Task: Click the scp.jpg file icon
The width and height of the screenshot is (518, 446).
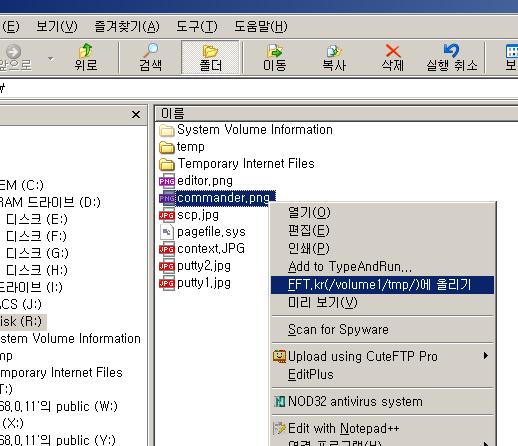Action: pyautogui.click(x=167, y=215)
